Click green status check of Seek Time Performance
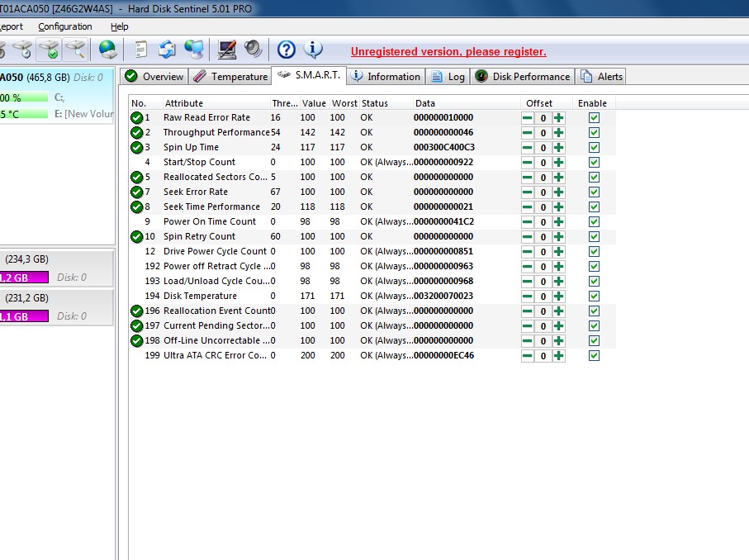 click(x=136, y=206)
